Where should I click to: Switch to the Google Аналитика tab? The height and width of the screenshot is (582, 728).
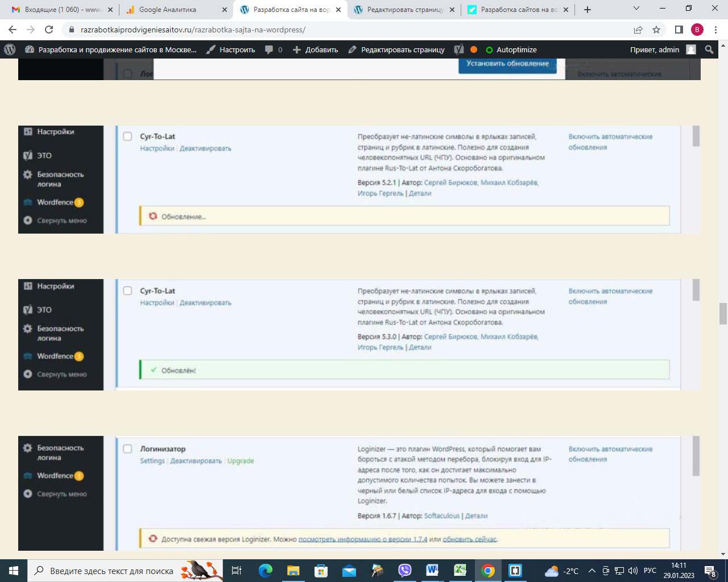click(x=168, y=10)
